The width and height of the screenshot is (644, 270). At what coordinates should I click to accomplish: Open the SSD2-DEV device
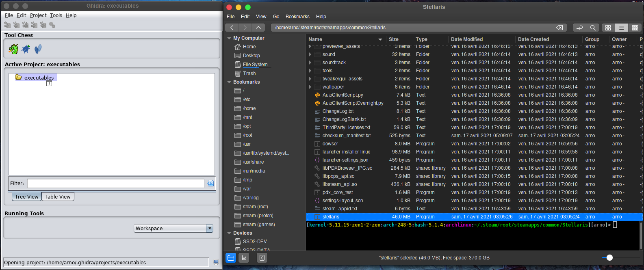[x=255, y=242]
